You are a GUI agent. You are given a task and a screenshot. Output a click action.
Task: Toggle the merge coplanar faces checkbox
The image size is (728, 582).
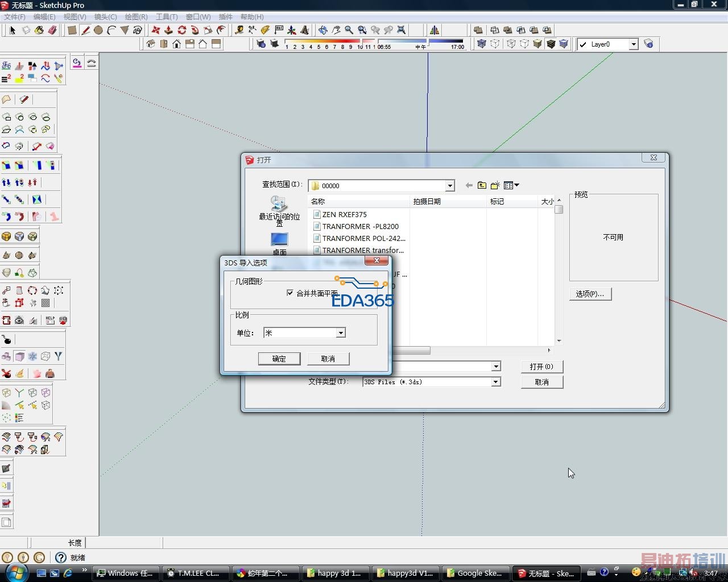click(x=290, y=293)
